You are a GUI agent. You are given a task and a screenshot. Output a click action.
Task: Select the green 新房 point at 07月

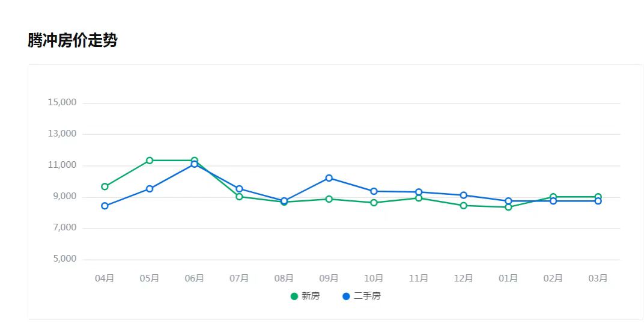pyautogui.click(x=239, y=197)
